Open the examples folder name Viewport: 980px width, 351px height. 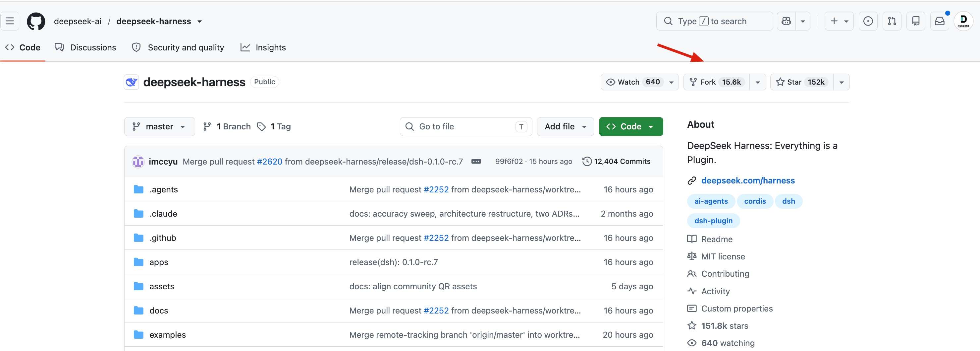click(168, 335)
